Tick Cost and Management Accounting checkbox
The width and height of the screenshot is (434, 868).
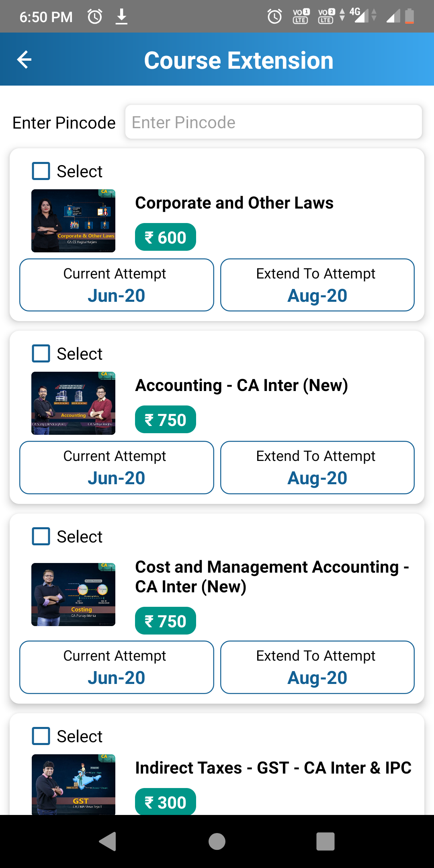point(41,536)
